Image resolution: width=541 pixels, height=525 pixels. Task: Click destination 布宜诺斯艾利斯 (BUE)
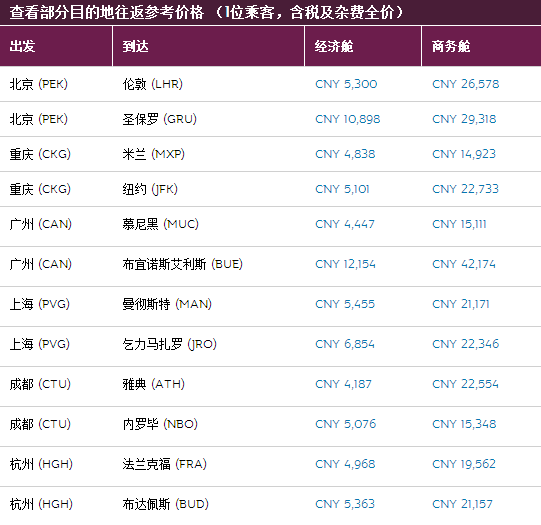click(x=183, y=265)
